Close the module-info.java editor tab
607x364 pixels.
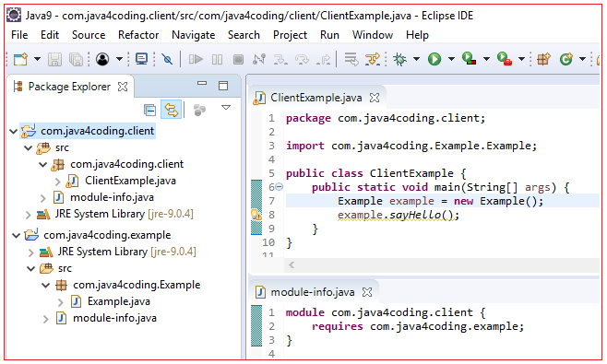point(367,292)
